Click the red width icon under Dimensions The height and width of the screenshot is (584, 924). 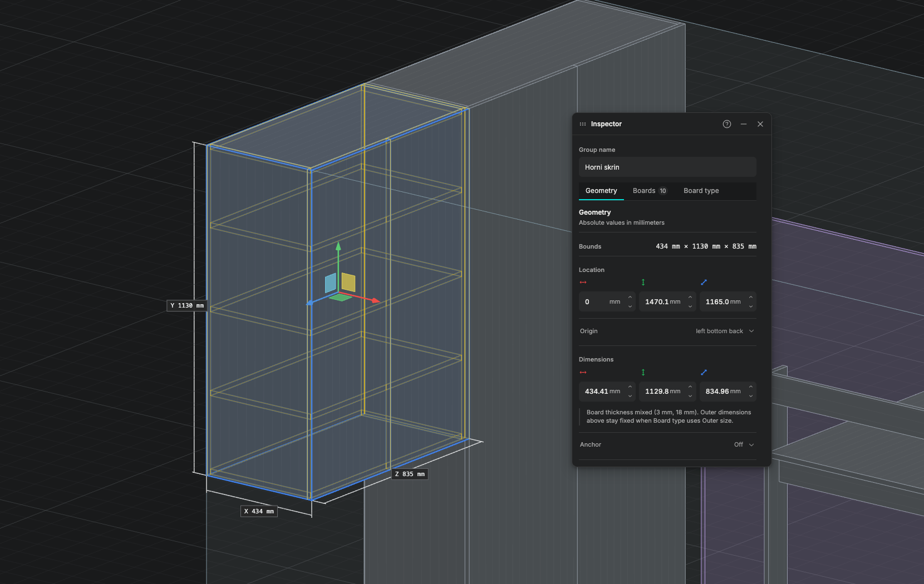point(583,372)
